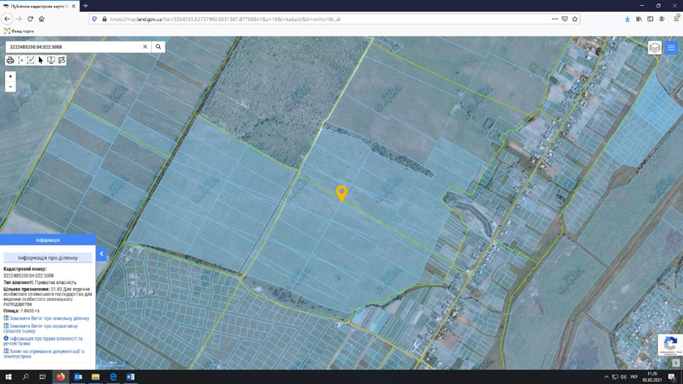Collapse the information side panel
The width and height of the screenshot is (683, 384).
pos(101,254)
